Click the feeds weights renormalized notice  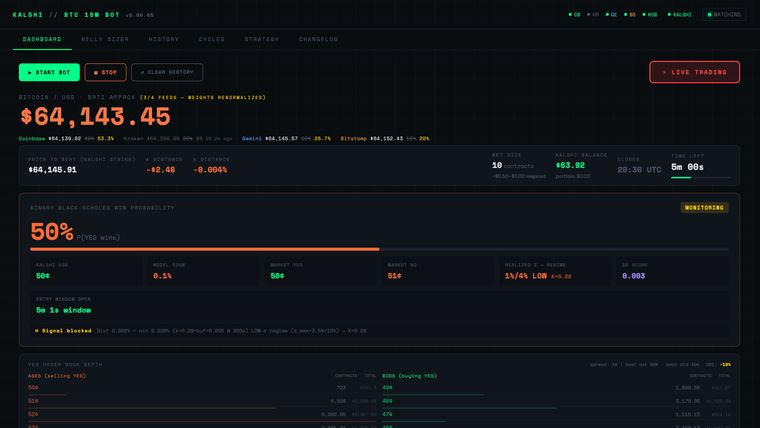tap(203, 97)
